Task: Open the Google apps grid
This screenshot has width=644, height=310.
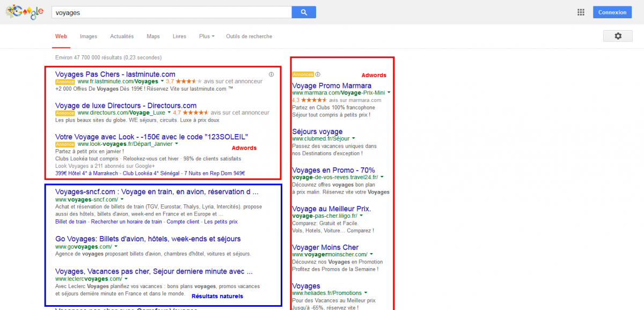Action: tap(581, 12)
